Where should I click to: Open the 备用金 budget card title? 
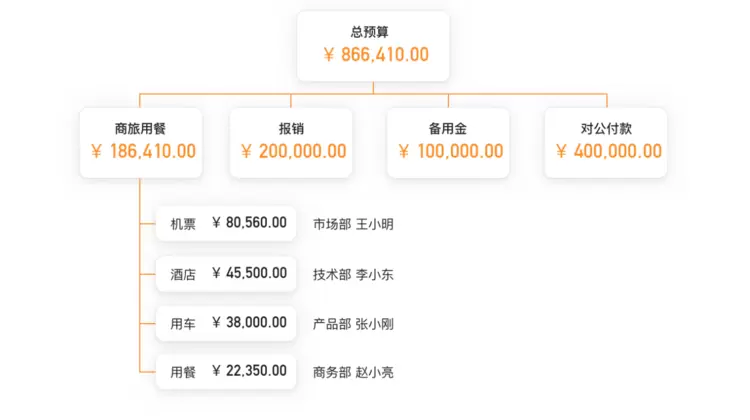[x=448, y=129]
